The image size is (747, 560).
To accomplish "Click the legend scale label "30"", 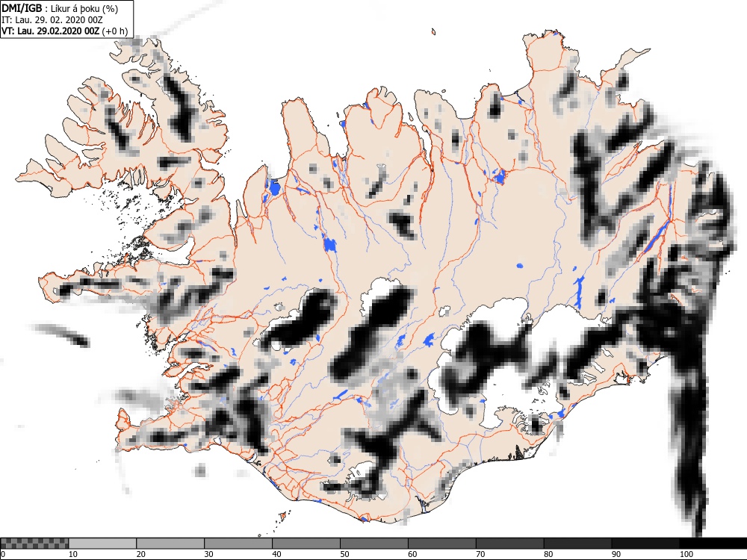I will [208, 554].
